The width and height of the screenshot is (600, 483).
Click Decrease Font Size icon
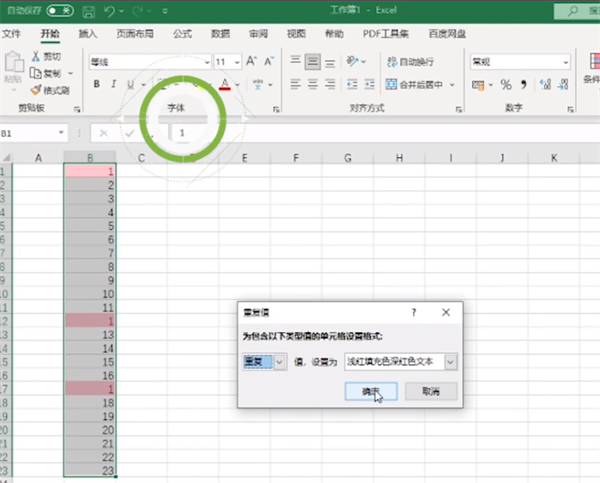coord(269,61)
